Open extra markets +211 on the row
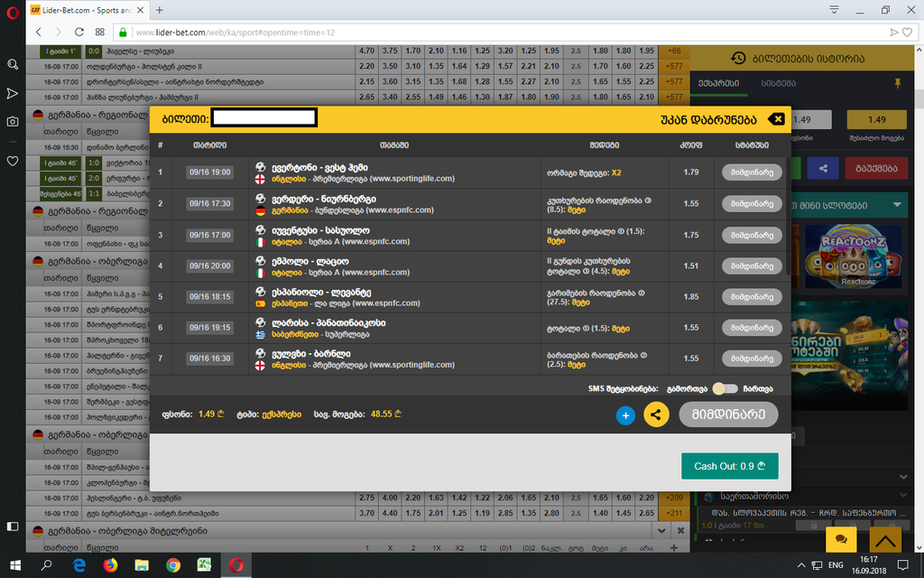Viewport: 924px width, 578px height. (674, 513)
